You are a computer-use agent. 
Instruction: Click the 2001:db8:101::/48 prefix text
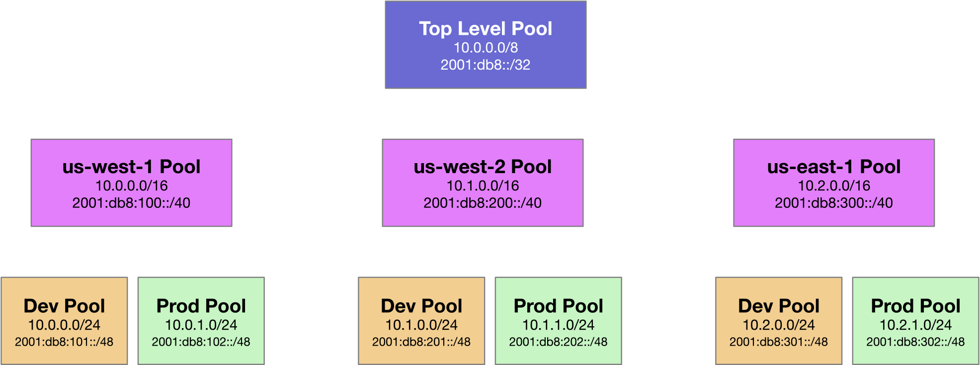(x=64, y=342)
